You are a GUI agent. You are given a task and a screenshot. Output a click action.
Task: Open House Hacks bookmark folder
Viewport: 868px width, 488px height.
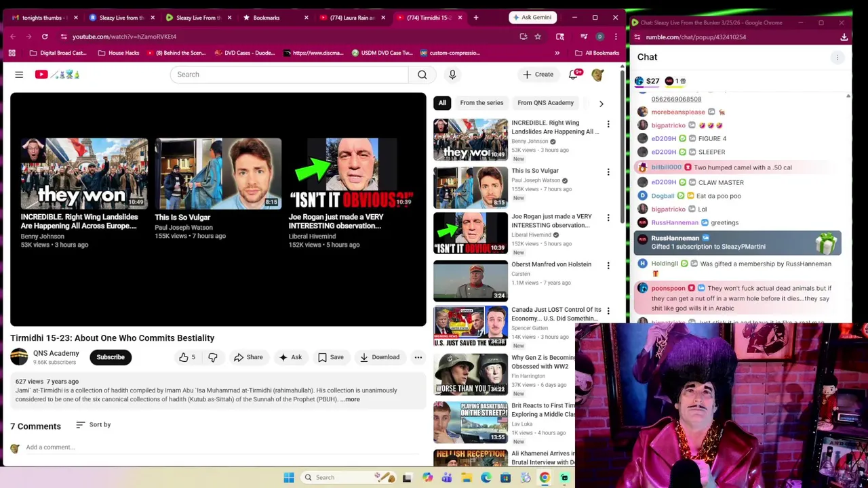[x=119, y=53]
